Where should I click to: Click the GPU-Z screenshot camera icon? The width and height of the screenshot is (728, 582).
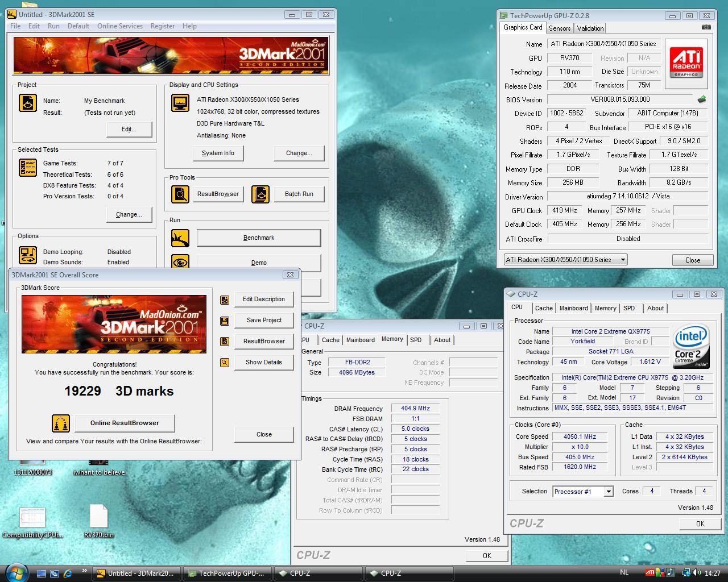[x=706, y=27]
